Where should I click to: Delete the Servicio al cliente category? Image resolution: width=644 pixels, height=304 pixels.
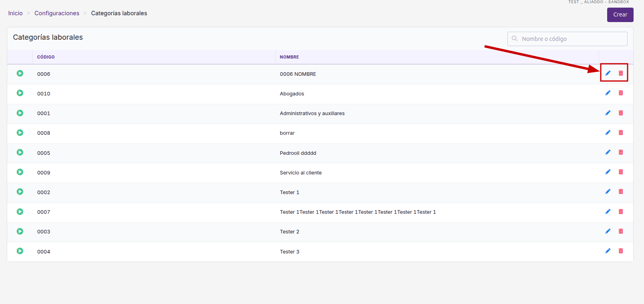621,172
